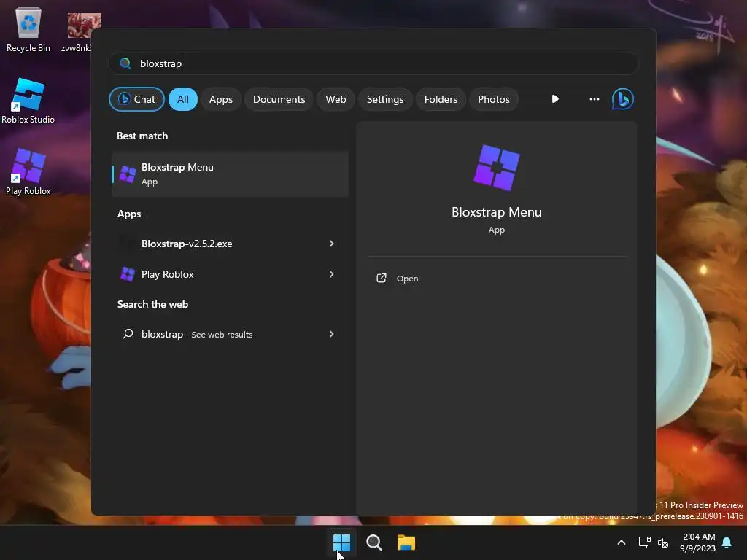Click the search box containing bloxstrap
Image resolution: width=747 pixels, height=560 pixels.
click(x=373, y=63)
